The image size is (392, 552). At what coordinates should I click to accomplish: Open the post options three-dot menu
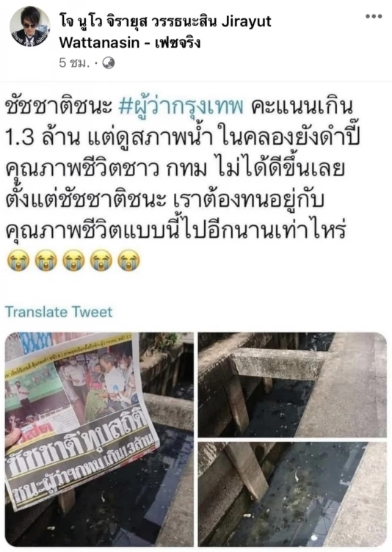pyautogui.click(x=374, y=17)
